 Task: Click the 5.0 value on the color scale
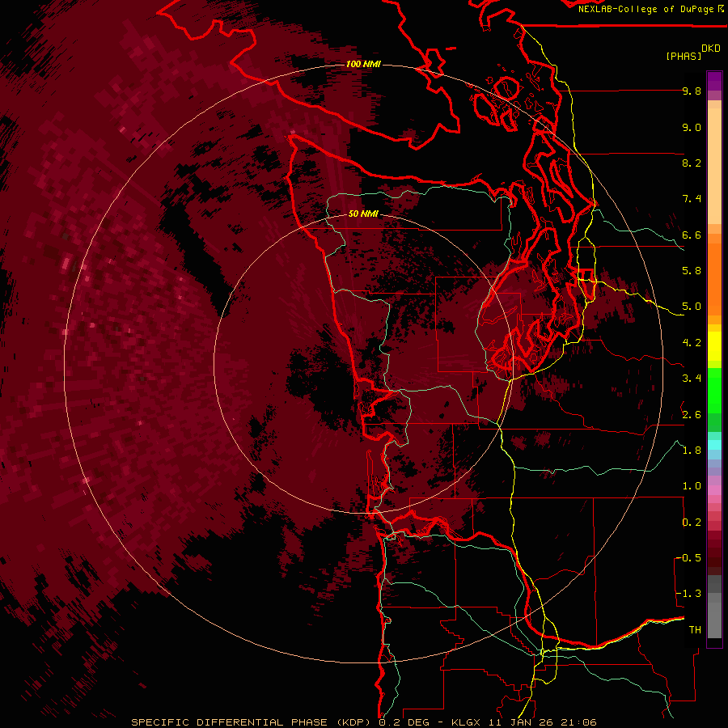[692, 307]
